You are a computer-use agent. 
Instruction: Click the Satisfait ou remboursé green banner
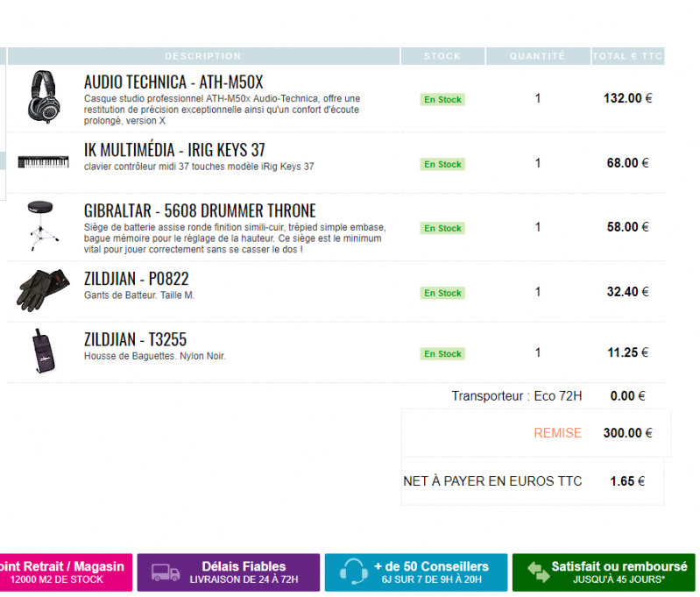pyautogui.click(x=605, y=572)
